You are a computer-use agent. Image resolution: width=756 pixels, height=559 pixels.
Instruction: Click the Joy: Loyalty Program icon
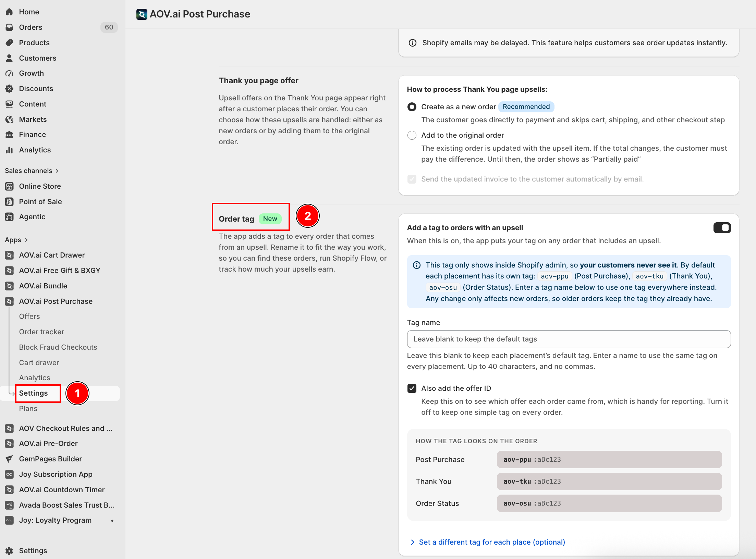(9, 520)
